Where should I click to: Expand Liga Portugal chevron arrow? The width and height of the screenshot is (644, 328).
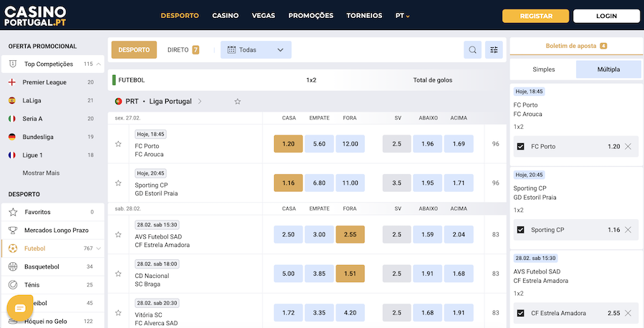tap(200, 101)
